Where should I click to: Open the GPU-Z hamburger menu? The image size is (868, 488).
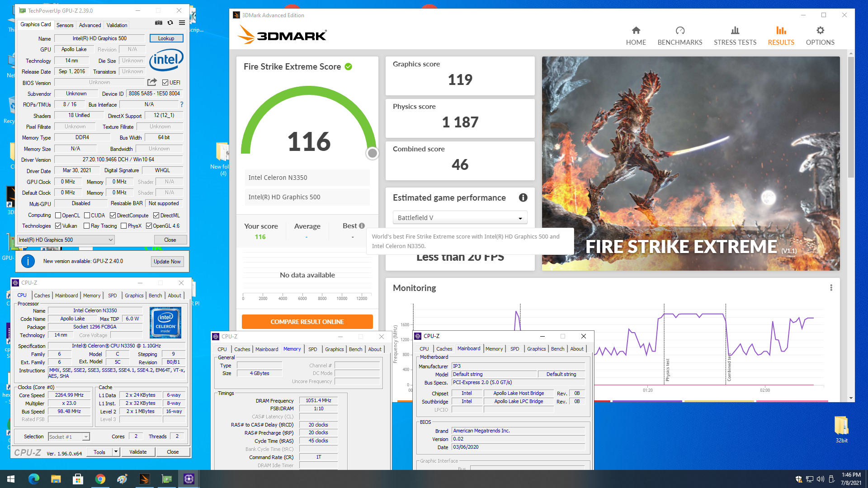(182, 23)
